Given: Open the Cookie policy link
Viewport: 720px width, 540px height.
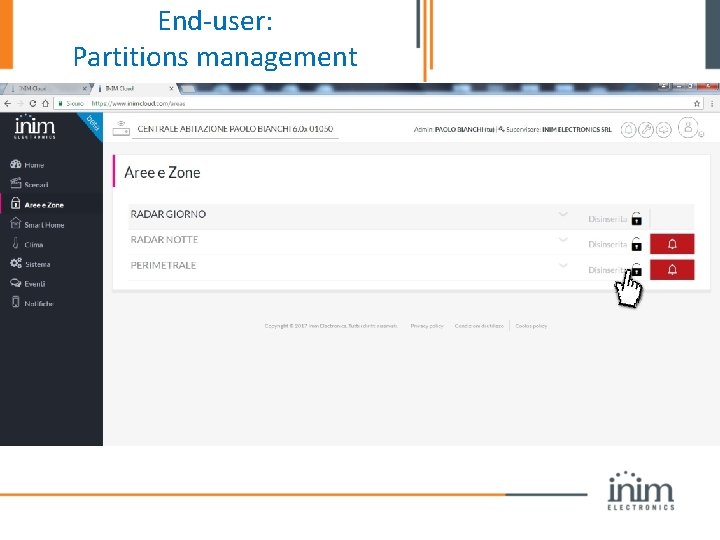Looking at the screenshot, I should (x=531, y=326).
